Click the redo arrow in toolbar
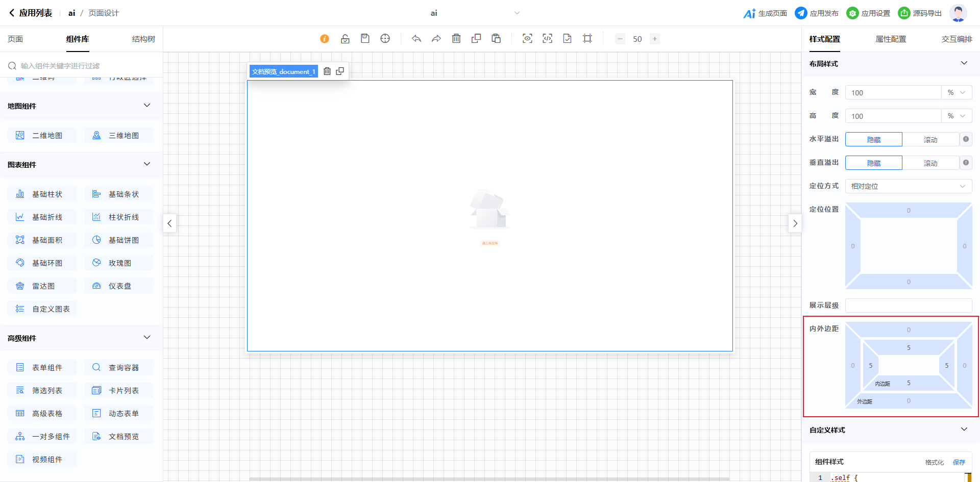This screenshot has height=482, width=980. (436, 39)
